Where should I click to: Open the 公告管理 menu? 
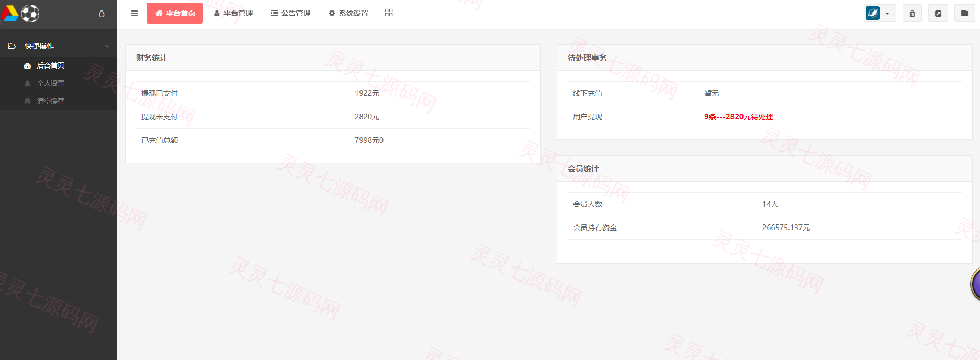point(291,13)
